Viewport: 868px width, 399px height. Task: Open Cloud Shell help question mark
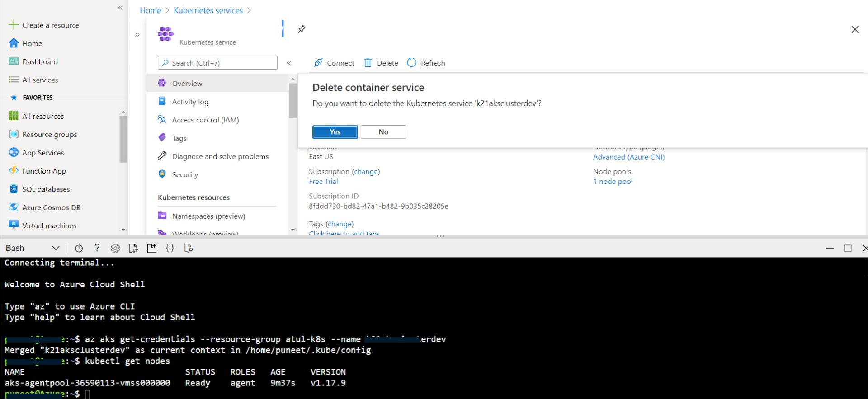tap(97, 248)
